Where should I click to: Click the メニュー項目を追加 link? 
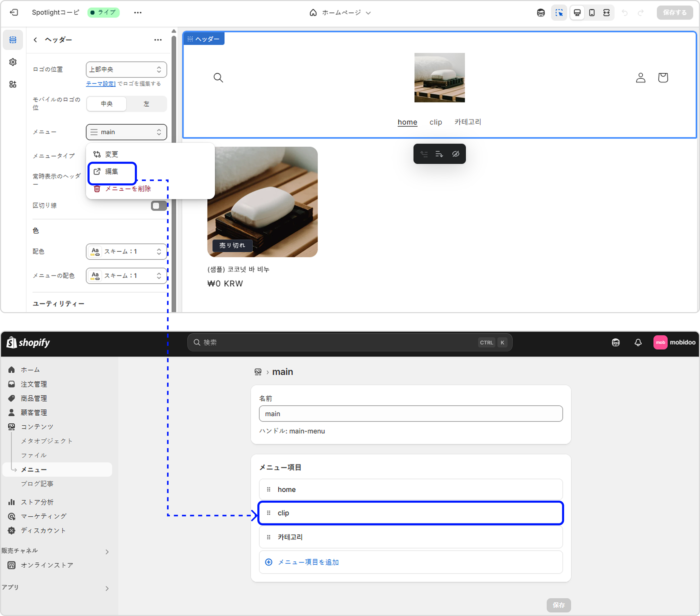click(x=308, y=562)
